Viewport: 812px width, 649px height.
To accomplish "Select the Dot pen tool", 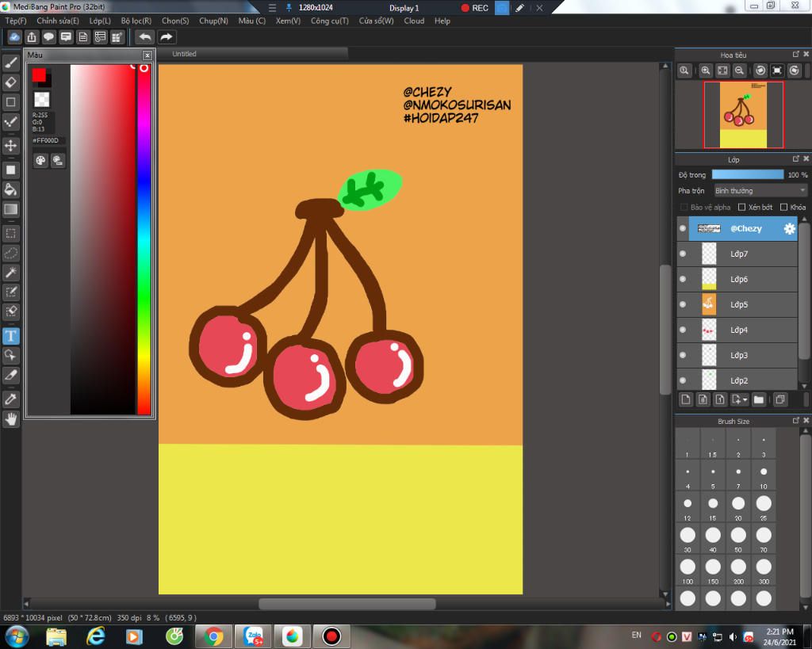I will 11,122.
